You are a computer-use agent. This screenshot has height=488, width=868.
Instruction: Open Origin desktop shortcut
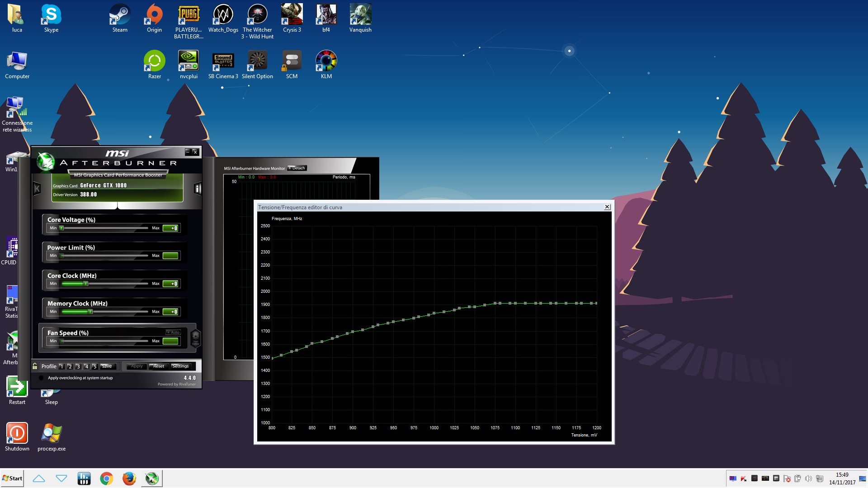tap(154, 19)
